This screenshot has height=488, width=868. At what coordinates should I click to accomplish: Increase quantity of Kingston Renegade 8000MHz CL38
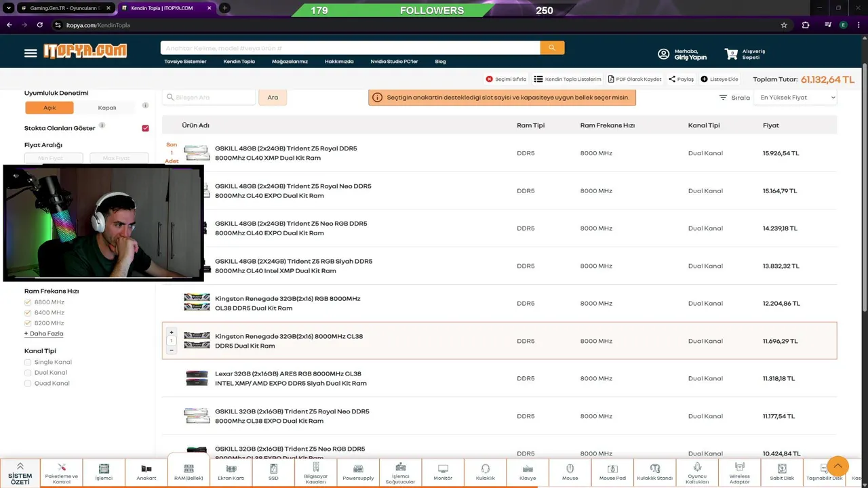click(x=172, y=332)
